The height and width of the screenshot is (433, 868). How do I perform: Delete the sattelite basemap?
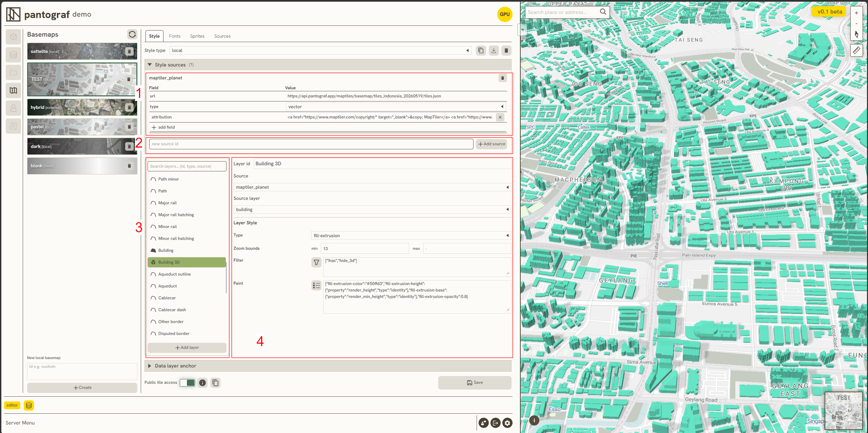tap(129, 51)
